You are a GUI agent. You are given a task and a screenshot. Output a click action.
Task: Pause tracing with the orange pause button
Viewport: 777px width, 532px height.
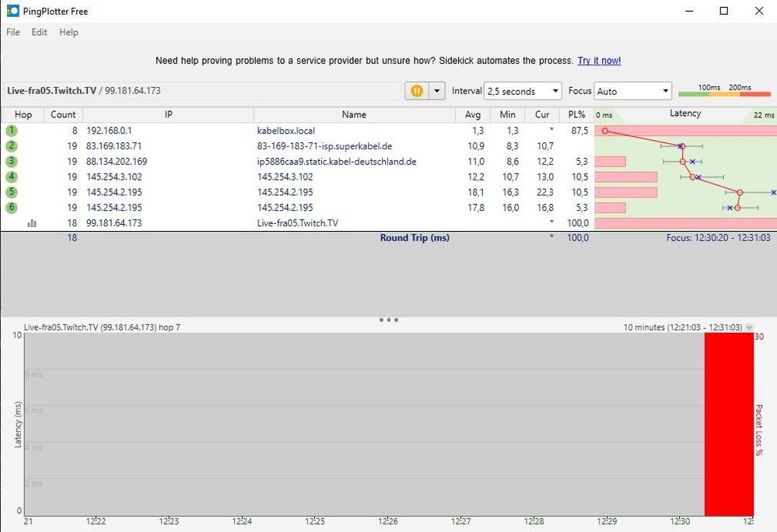417,91
